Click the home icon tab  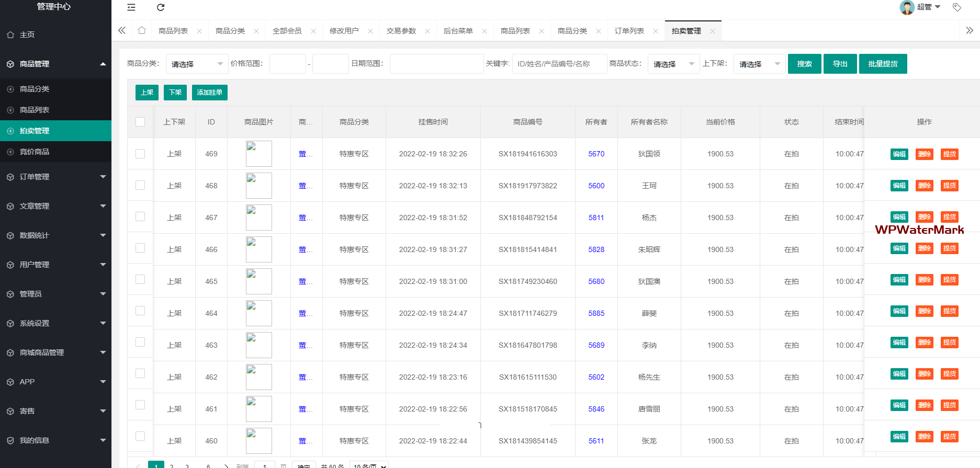coord(142,31)
